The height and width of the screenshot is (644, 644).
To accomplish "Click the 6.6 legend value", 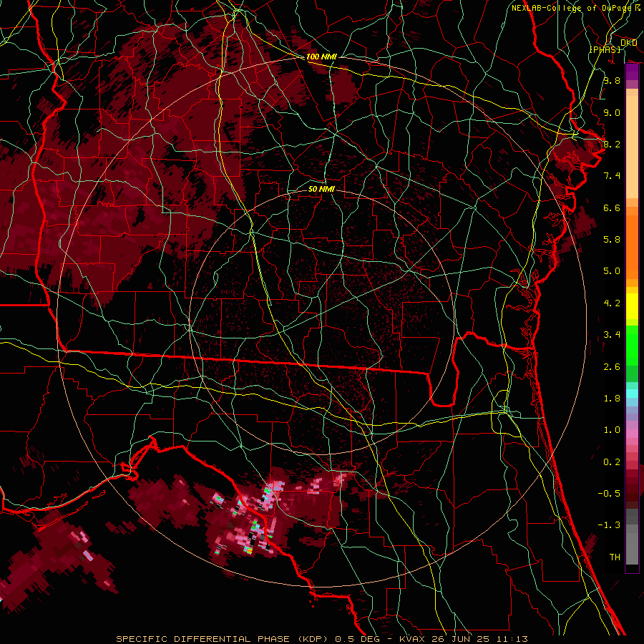I will point(612,208).
